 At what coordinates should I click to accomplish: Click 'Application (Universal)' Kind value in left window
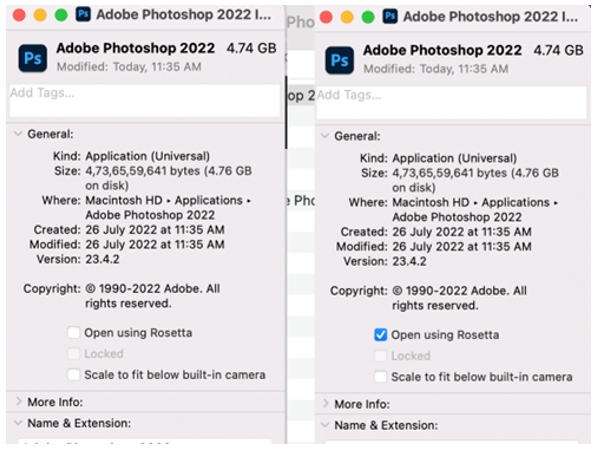(148, 156)
